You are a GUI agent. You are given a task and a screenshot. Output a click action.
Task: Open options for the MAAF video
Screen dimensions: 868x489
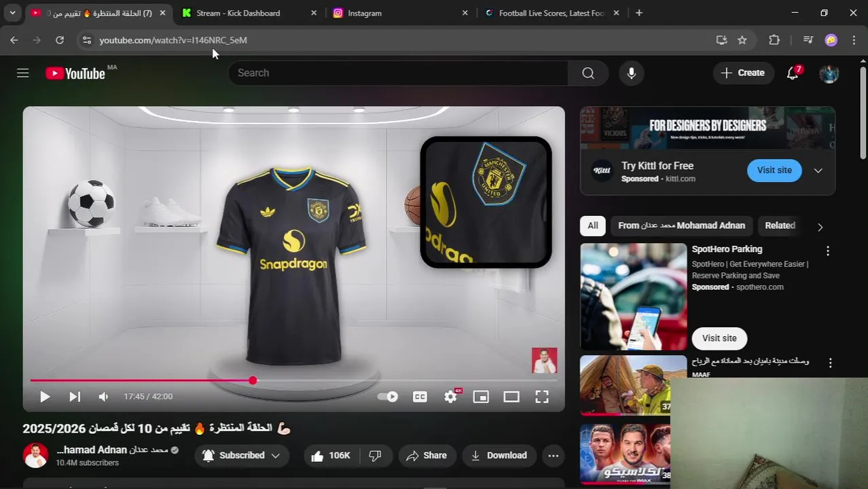(830, 363)
